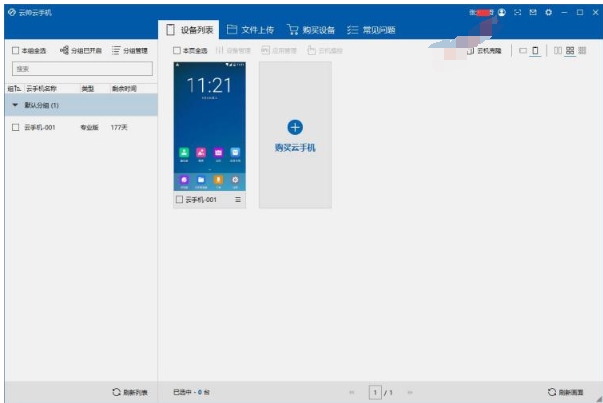Viewport: 603px width, 403px height.
Task: Open the 文件上传 tab
Action: 250,30
